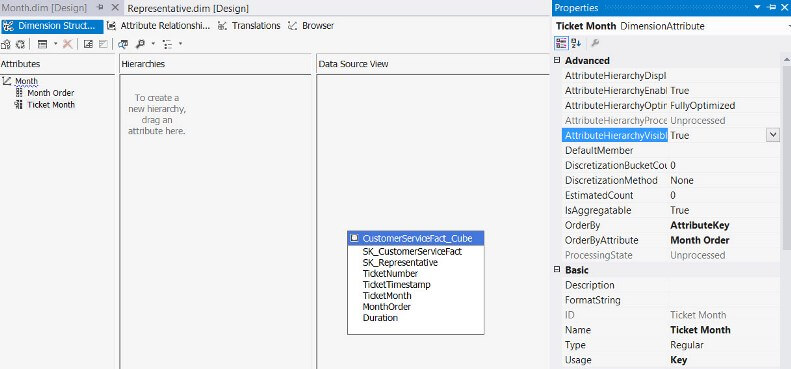The height and width of the screenshot is (369, 791).
Task: Click the Process dimension toolbar icon
Action: [x=6, y=44]
